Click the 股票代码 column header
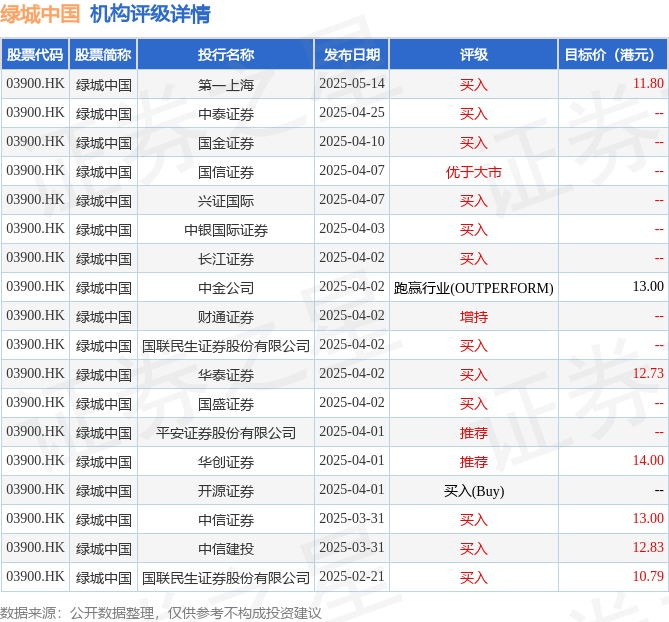The width and height of the screenshot is (669, 622). click(x=35, y=55)
